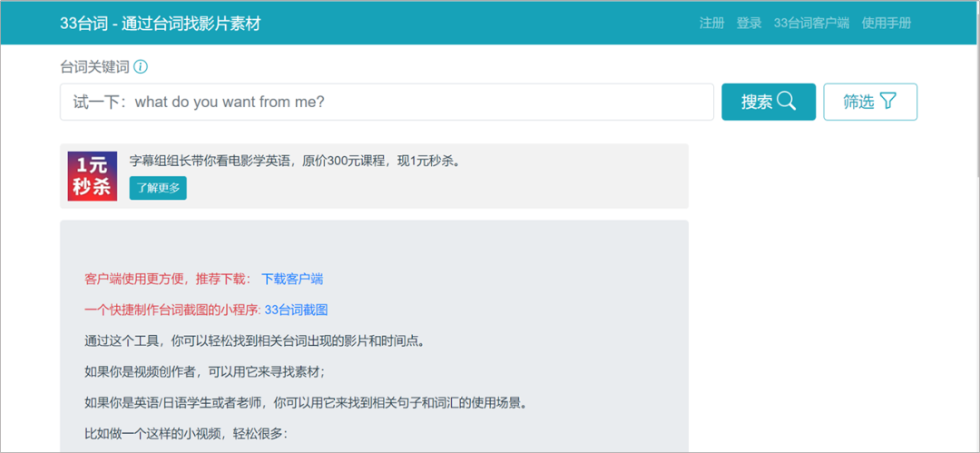The image size is (980, 453).
Task: Open the 注册 page from the top navigation
Action: coord(711,24)
